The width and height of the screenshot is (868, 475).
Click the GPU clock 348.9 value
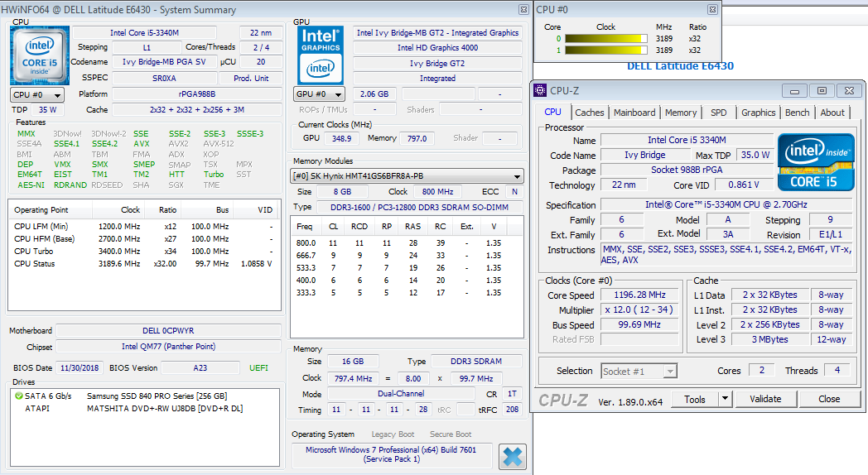click(x=341, y=138)
